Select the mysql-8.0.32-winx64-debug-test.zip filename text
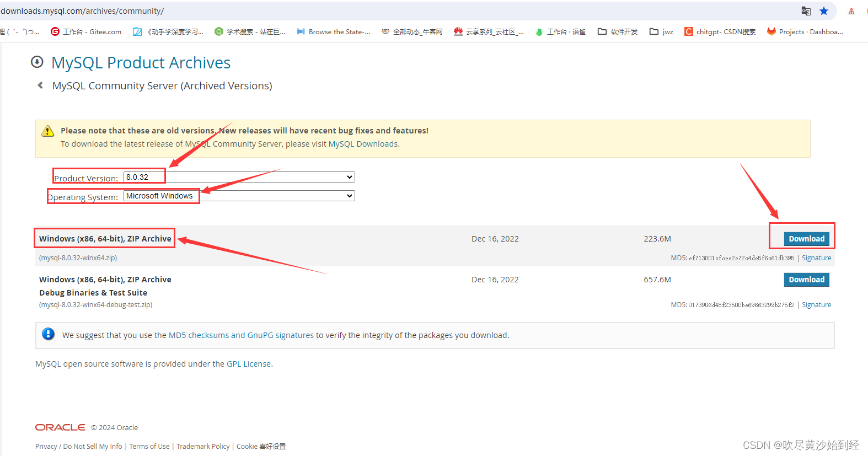Screen dimensions: 868x456 (95, 305)
